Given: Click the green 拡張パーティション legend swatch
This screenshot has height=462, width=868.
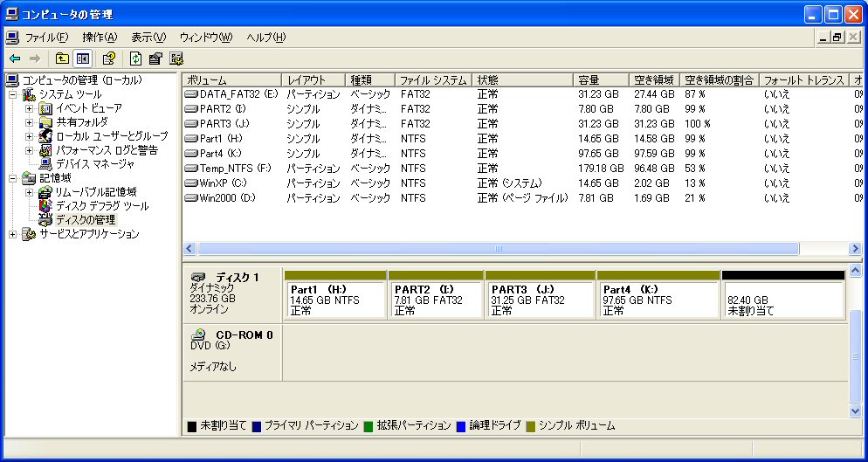Looking at the screenshot, I should [x=369, y=426].
